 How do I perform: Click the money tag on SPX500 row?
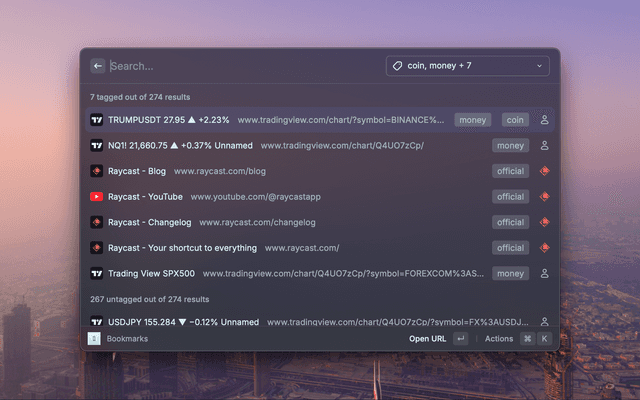click(x=510, y=273)
